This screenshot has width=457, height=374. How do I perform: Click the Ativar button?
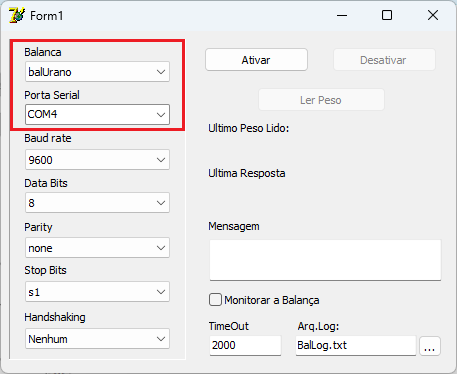click(256, 60)
